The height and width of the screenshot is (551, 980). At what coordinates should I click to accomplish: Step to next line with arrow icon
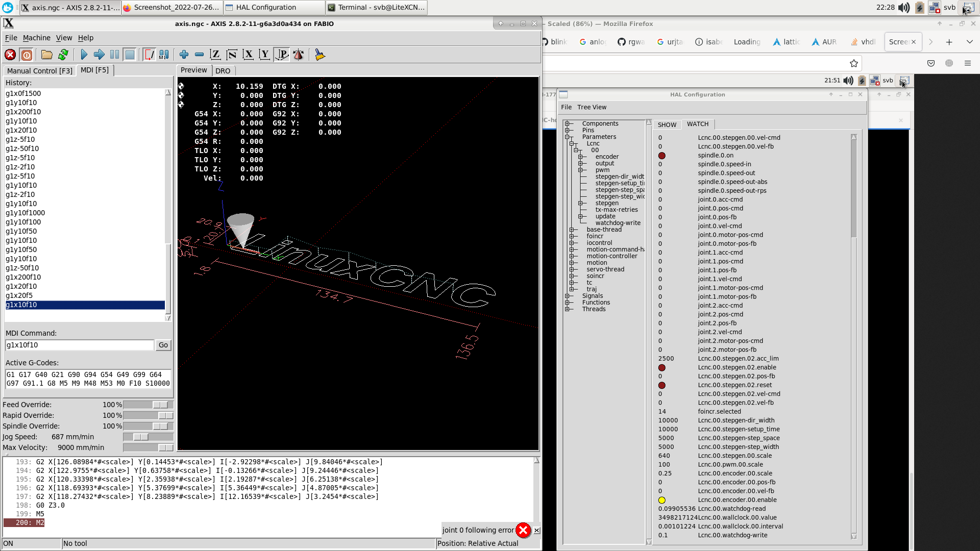point(99,55)
